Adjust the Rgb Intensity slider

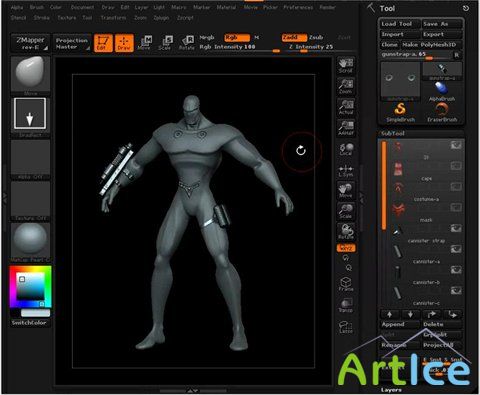click(239, 47)
